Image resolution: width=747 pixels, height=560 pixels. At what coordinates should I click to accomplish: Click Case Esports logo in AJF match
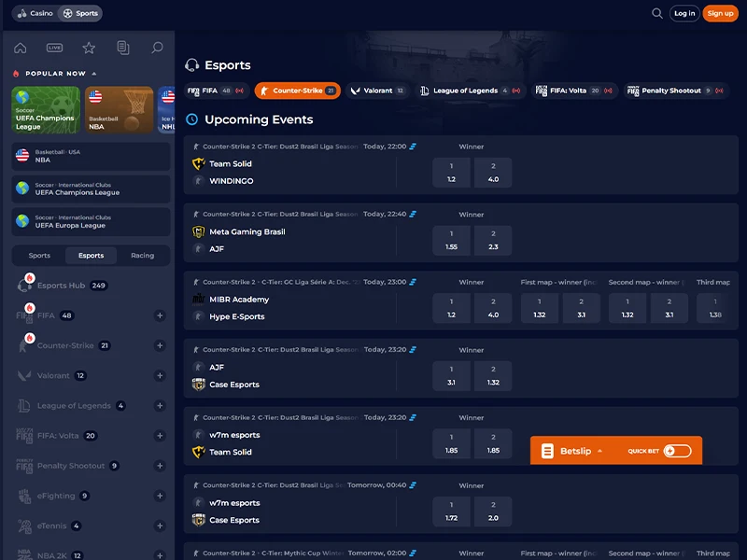point(198,385)
